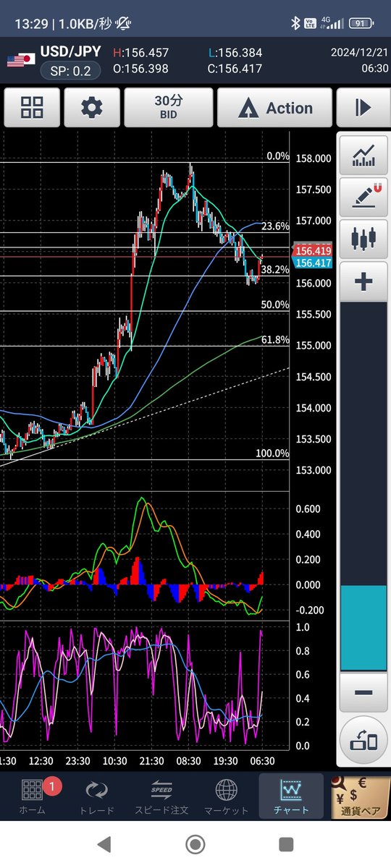The height and width of the screenshot is (868, 391).
Task: Tap the 156.417 blue price tag
Action: 314,263
